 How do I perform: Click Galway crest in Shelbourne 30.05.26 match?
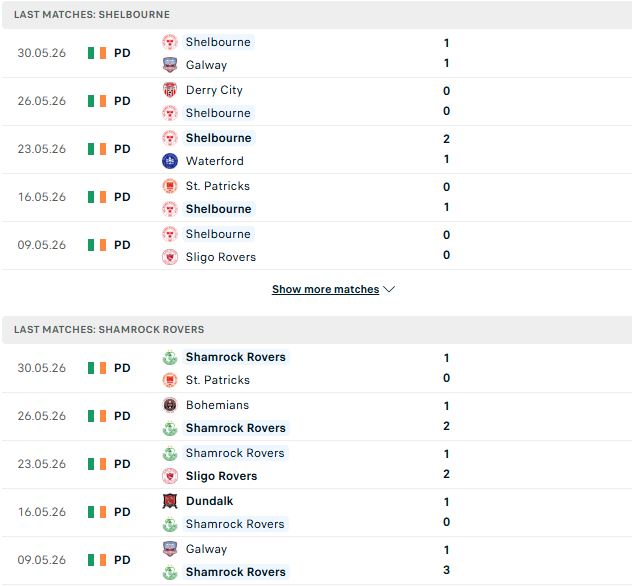[x=170, y=65]
